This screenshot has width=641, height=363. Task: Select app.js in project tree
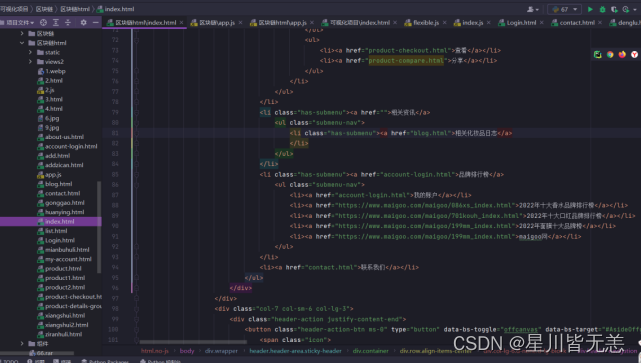[x=53, y=175]
